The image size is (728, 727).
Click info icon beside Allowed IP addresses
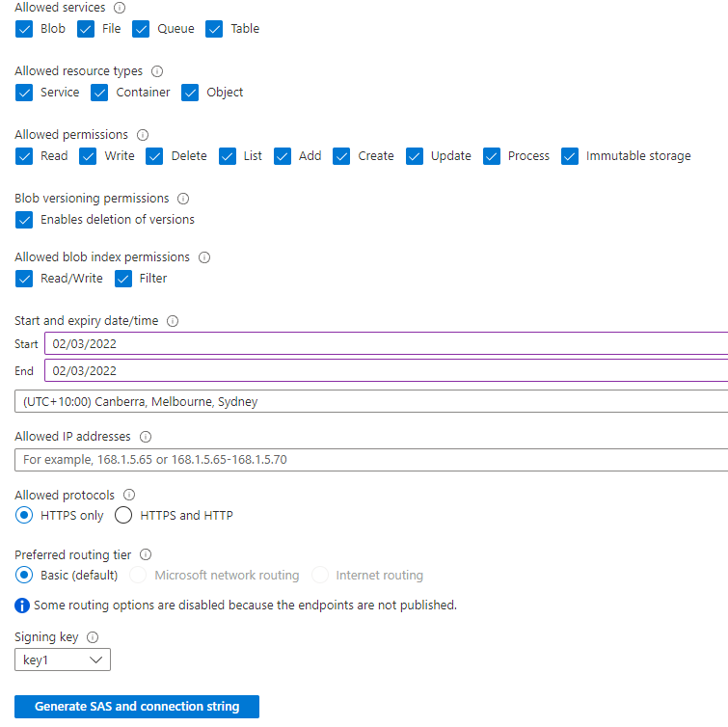tap(146, 437)
